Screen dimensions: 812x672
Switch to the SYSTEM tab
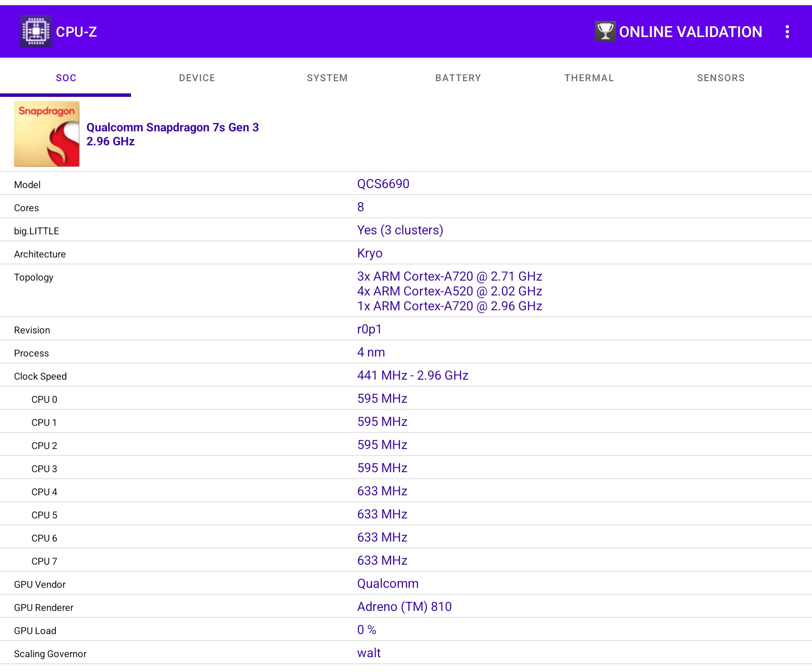pos(327,78)
